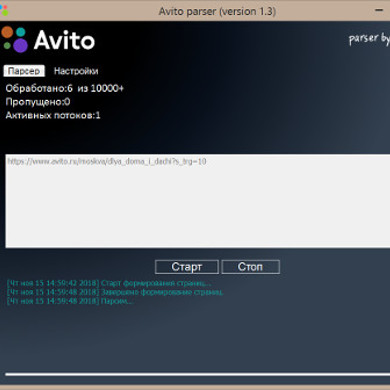390x390 pixels.
Task: Click the 'Пропущено:0' label
Action: 38,102
